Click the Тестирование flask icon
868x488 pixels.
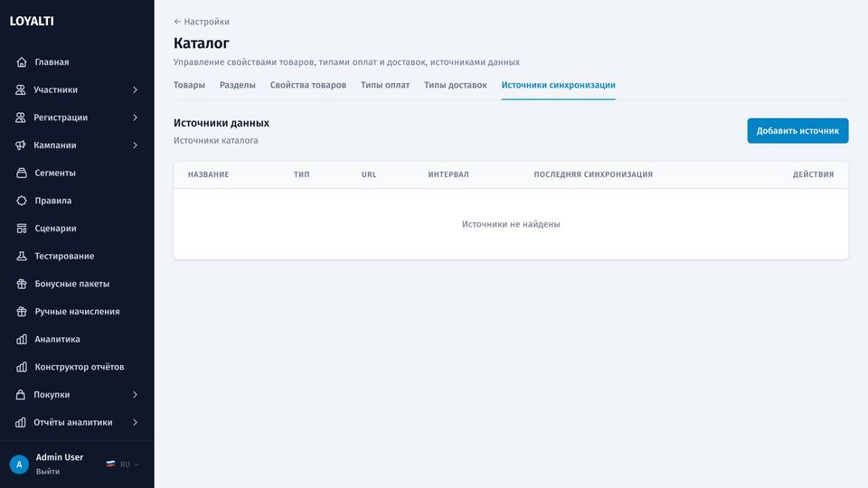click(x=22, y=256)
